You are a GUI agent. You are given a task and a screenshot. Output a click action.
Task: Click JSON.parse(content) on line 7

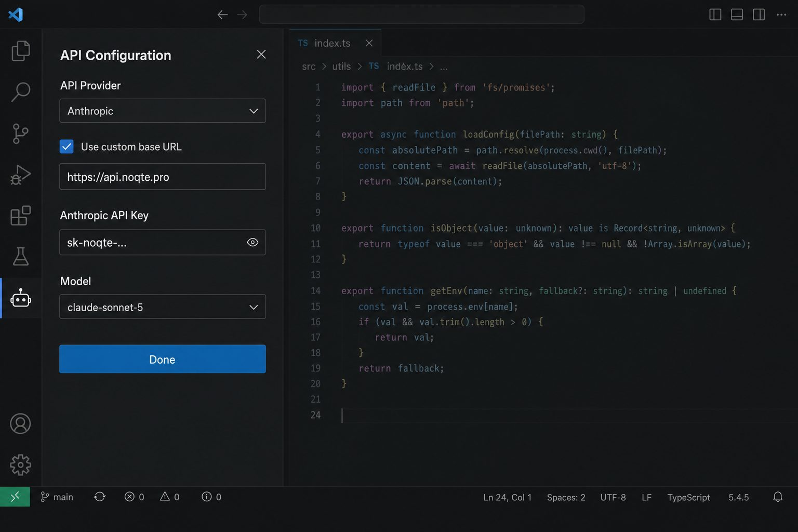448,181
